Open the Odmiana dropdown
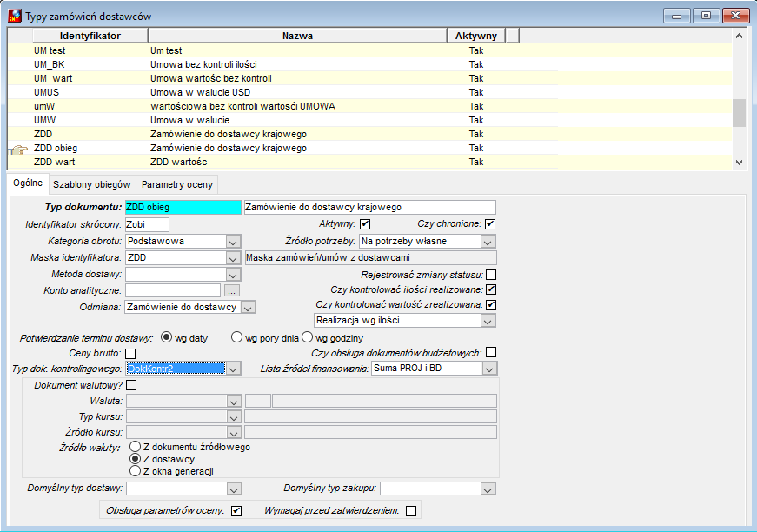This screenshot has height=532, width=757. tap(248, 308)
